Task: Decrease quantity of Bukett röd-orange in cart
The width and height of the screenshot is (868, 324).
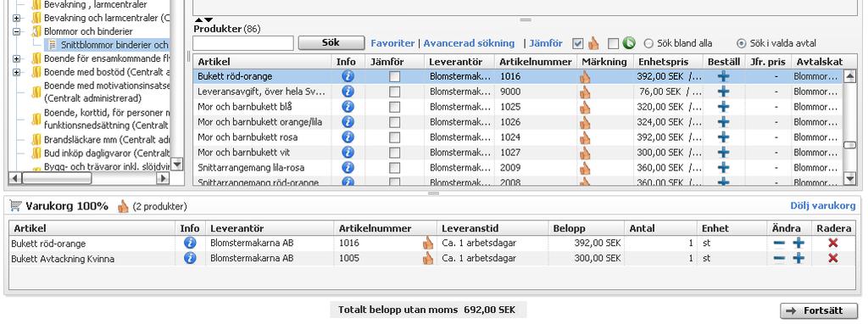Action: click(779, 243)
